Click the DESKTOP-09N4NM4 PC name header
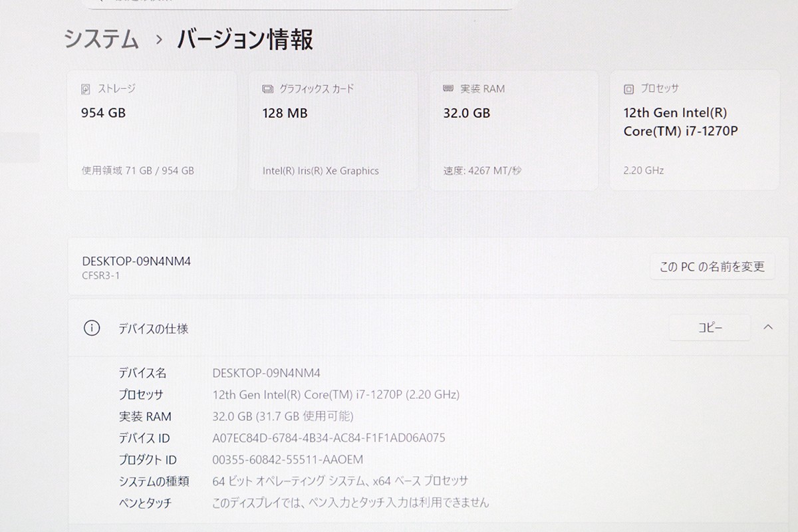This screenshot has height=532, width=798. pos(136,261)
